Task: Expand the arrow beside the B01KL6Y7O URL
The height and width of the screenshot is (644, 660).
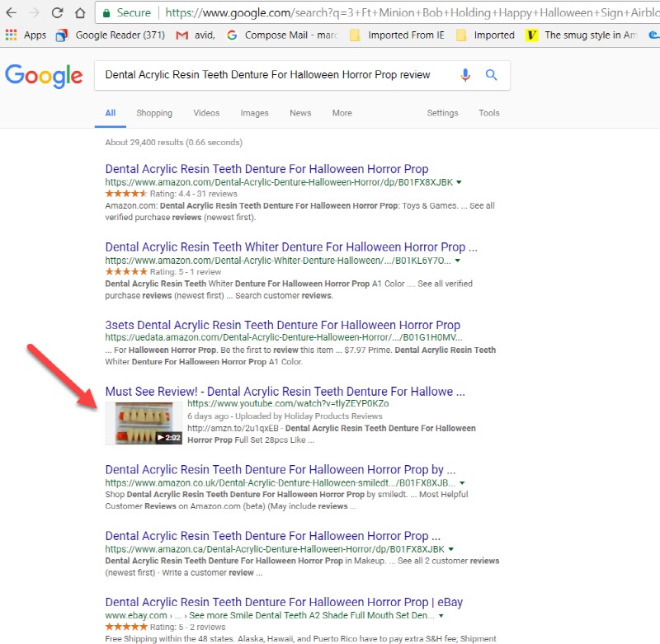Action: tap(458, 261)
